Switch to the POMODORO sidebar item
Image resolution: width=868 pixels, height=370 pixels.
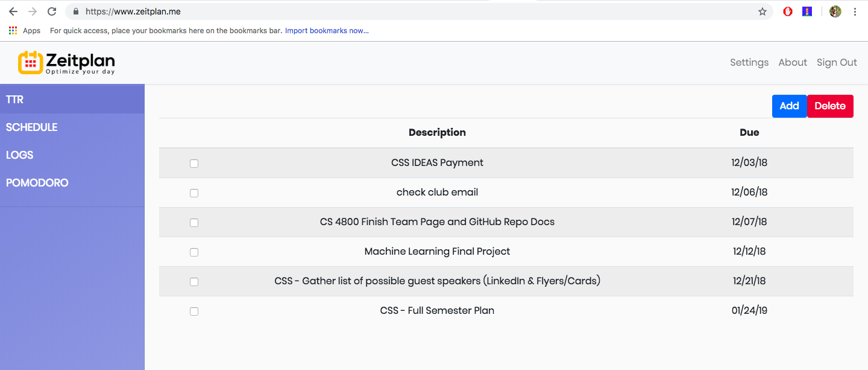click(72, 183)
